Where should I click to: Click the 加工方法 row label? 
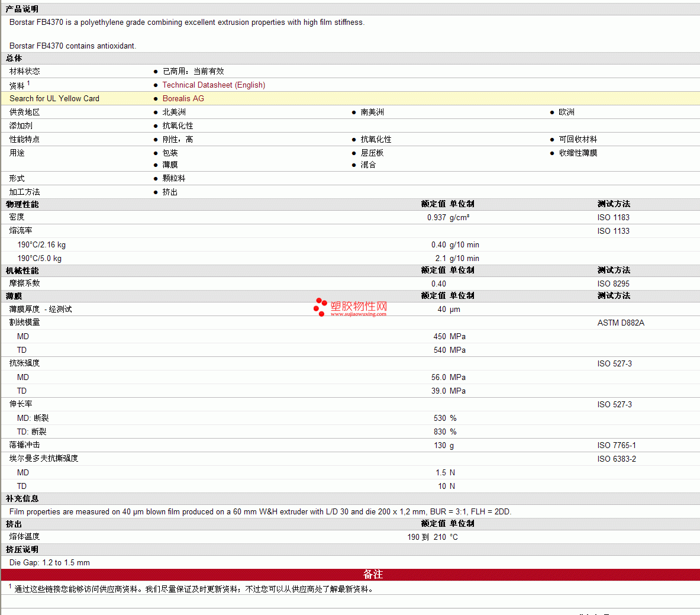(24, 192)
